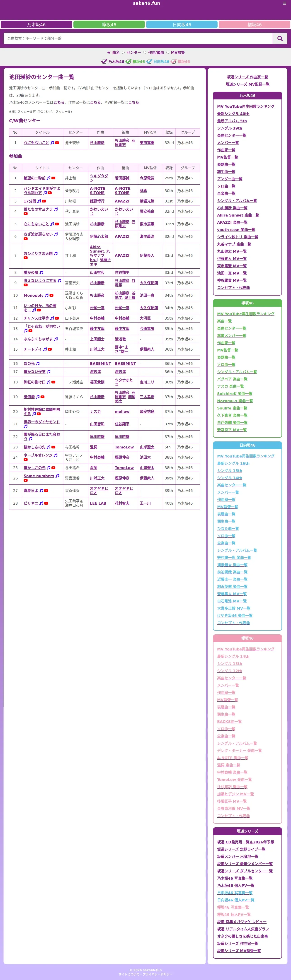Click the 40th release cell
The image size is (291, 980).
click(x=169, y=503)
